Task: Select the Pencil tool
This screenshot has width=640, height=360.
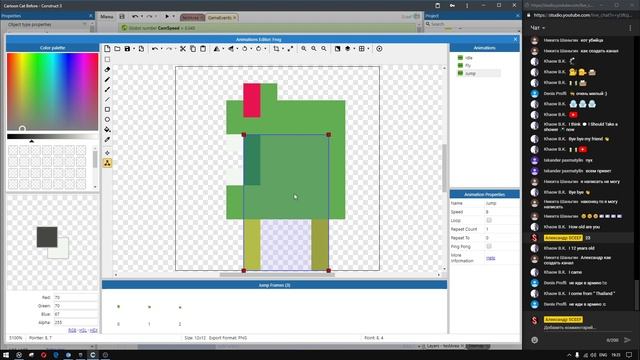Action: point(107,80)
